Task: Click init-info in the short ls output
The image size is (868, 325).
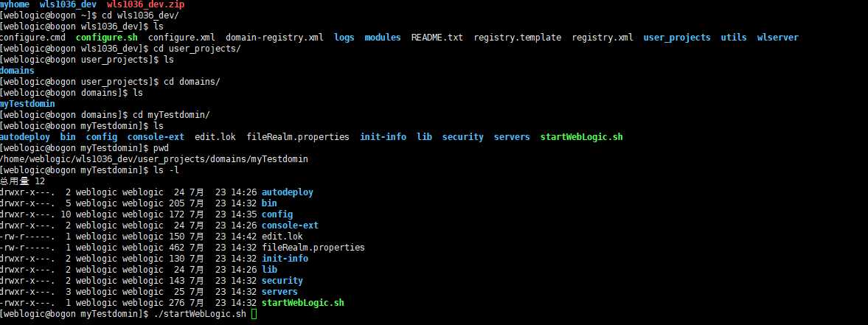Action: 383,137
